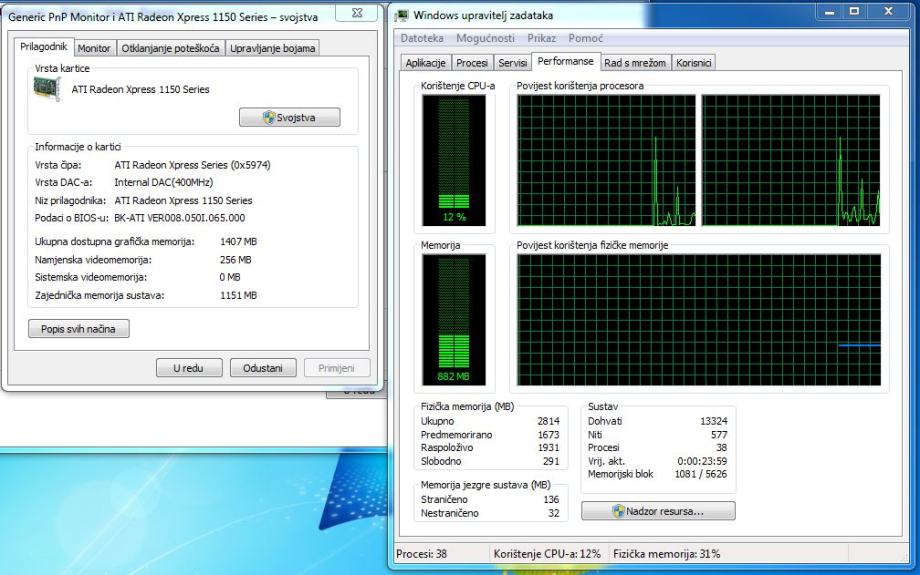Click the adapter name ATI Radeon Xpress 1150 Series under Vrsta kartice
The image size is (920, 575).
pos(140,89)
